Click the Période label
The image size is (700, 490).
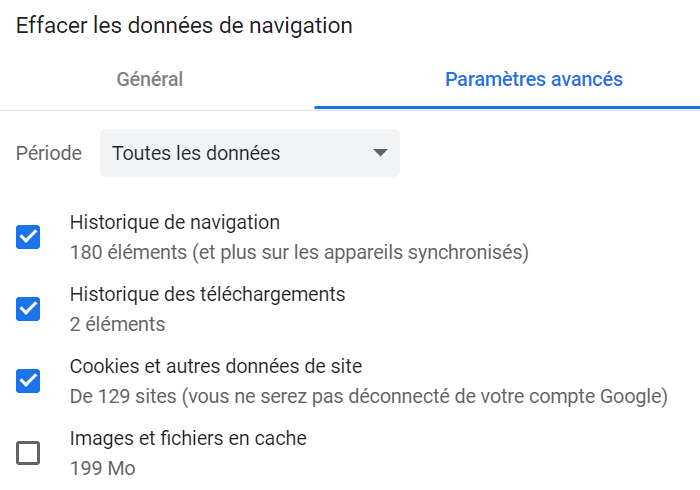click(49, 154)
